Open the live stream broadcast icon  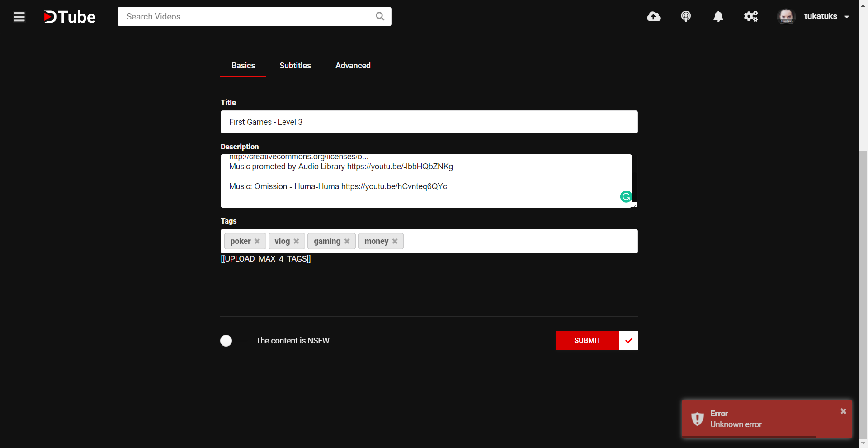pos(686,17)
